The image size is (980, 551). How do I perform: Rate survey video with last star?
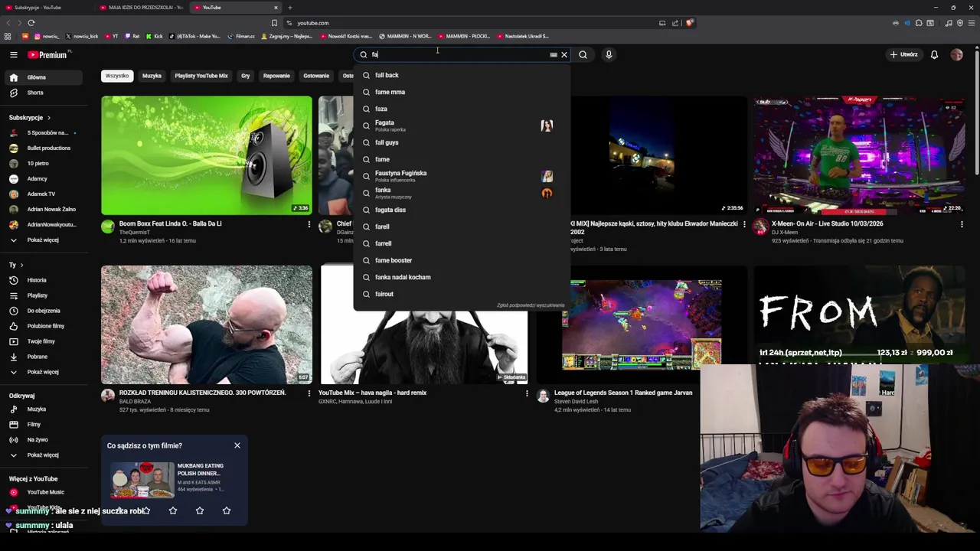[x=227, y=510]
